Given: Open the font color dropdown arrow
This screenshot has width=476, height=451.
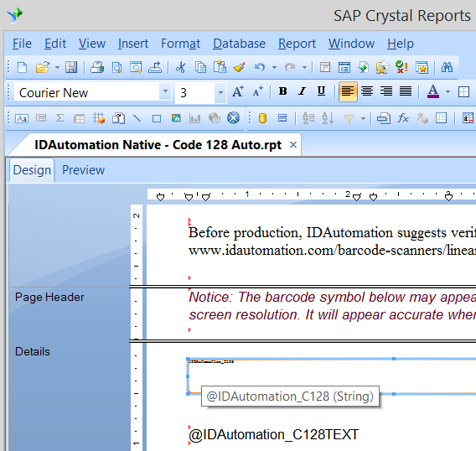Looking at the screenshot, I should pyautogui.click(x=448, y=91).
